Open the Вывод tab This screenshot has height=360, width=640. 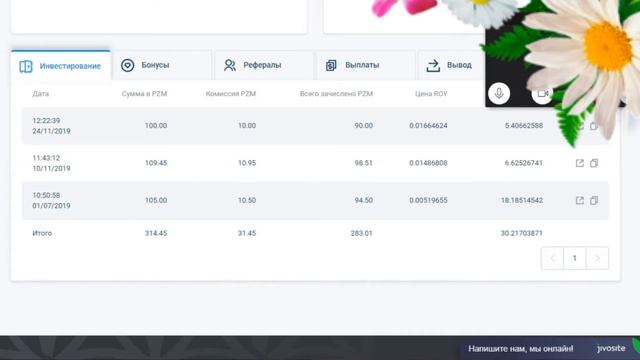[452, 65]
